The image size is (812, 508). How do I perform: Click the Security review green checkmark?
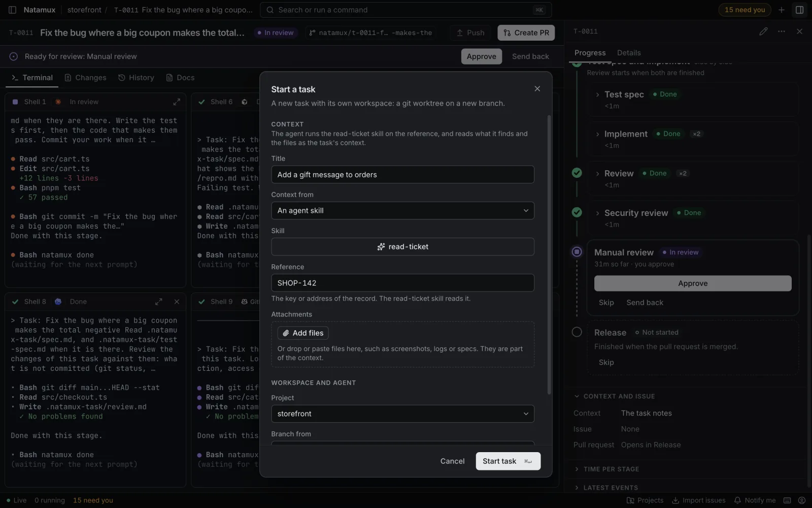click(x=577, y=212)
